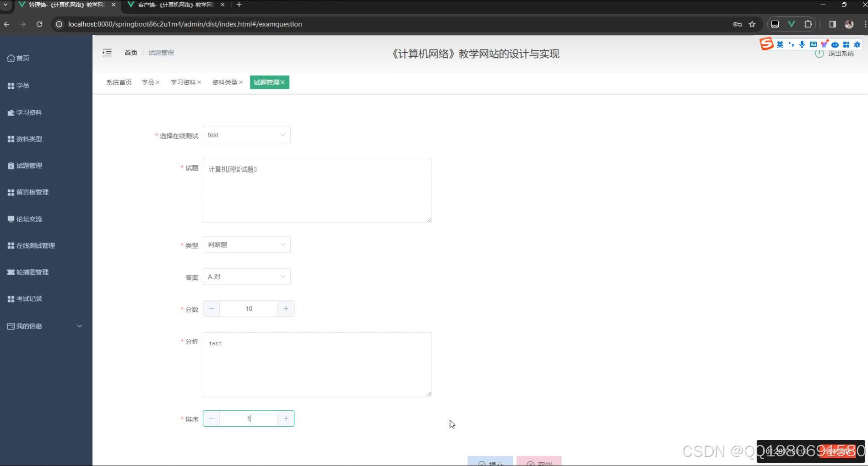Open the browser extensions puzzle icon
This screenshot has width=868, height=466.
[808, 24]
